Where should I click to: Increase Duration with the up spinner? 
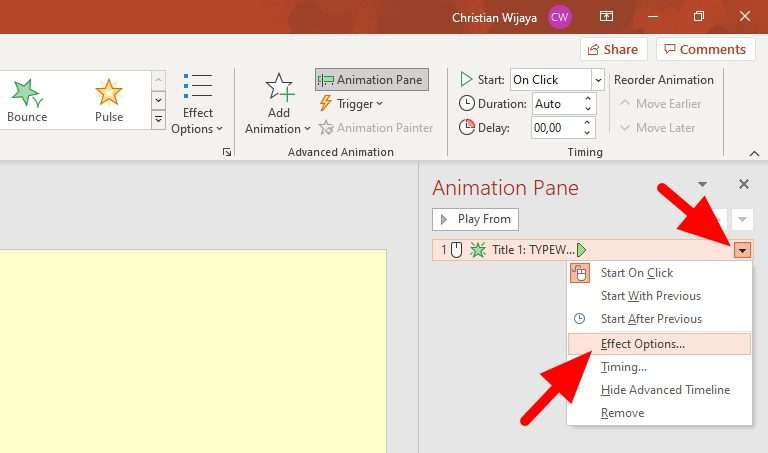coord(588,98)
